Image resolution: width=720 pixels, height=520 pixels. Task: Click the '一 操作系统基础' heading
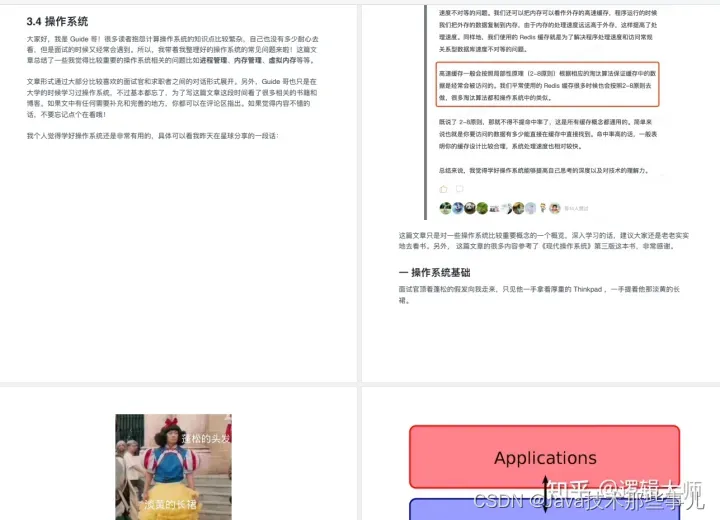pyautogui.click(x=434, y=272)
